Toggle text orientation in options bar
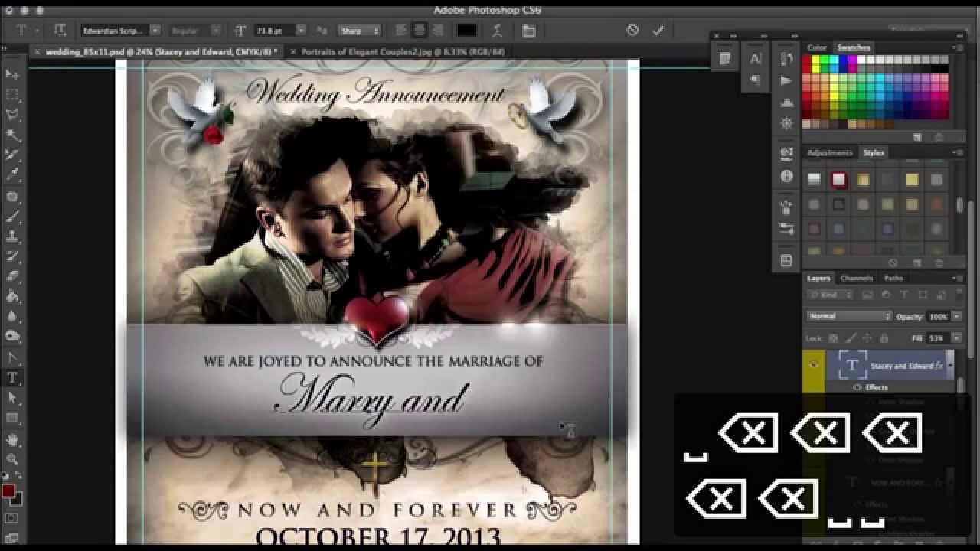Image resolution: width=980 pixels, height=551 pixels. pos(60,31)
